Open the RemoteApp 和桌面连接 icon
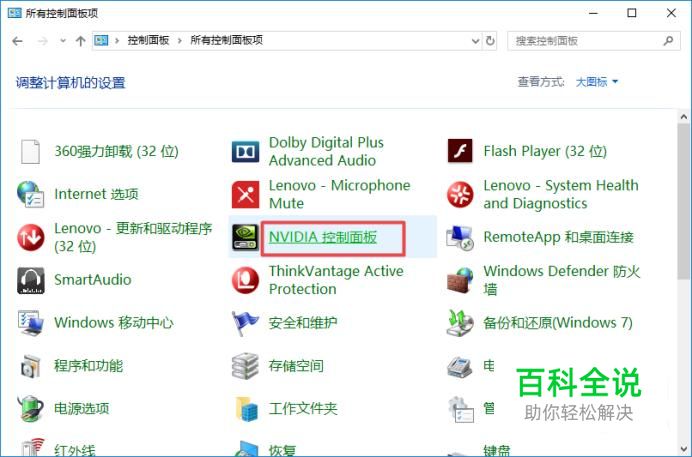Viewport: 692px width, 457px height. pos(460,237)
